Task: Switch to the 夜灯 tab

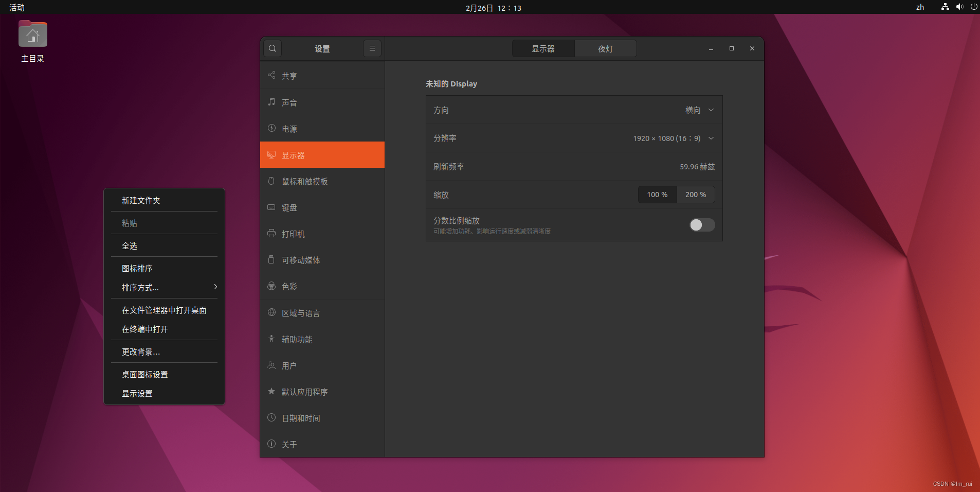Action: pos(605,48)
